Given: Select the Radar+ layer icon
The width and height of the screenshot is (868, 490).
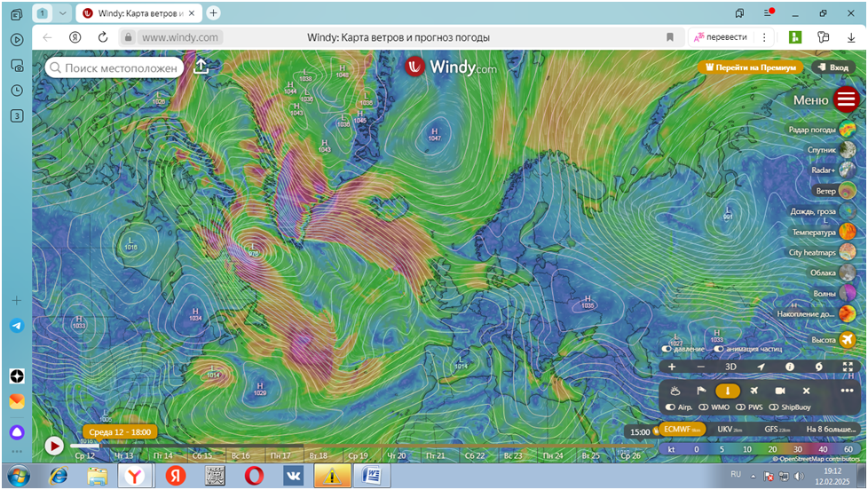Looking at the screenshot, I should point(848,170).
